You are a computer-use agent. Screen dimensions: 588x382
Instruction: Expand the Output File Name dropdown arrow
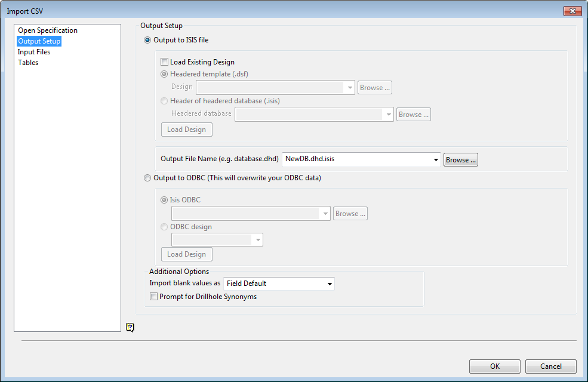[435, 160]
